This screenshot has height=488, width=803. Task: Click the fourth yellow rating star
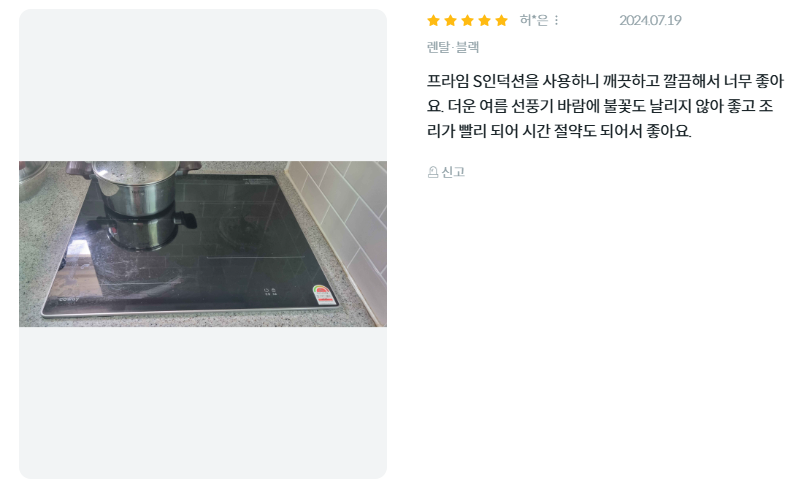[484, 20]
